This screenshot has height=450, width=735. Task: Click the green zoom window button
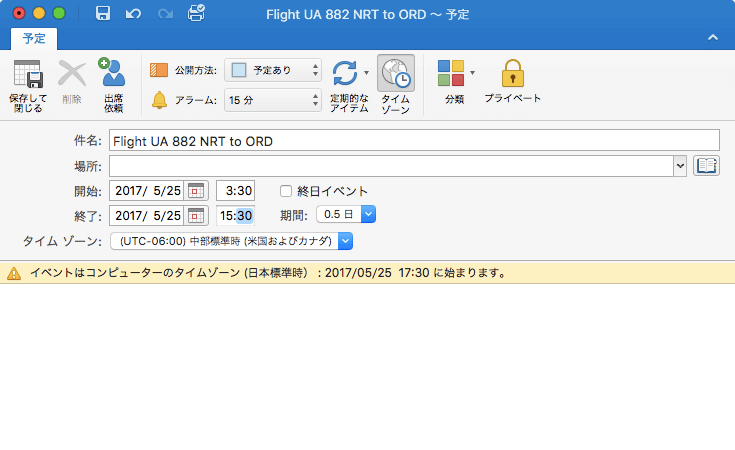(x=59, y=13)
